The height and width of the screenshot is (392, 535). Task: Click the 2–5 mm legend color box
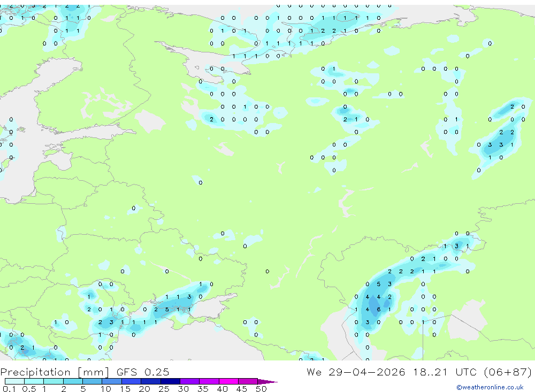[x=73, y=381]
